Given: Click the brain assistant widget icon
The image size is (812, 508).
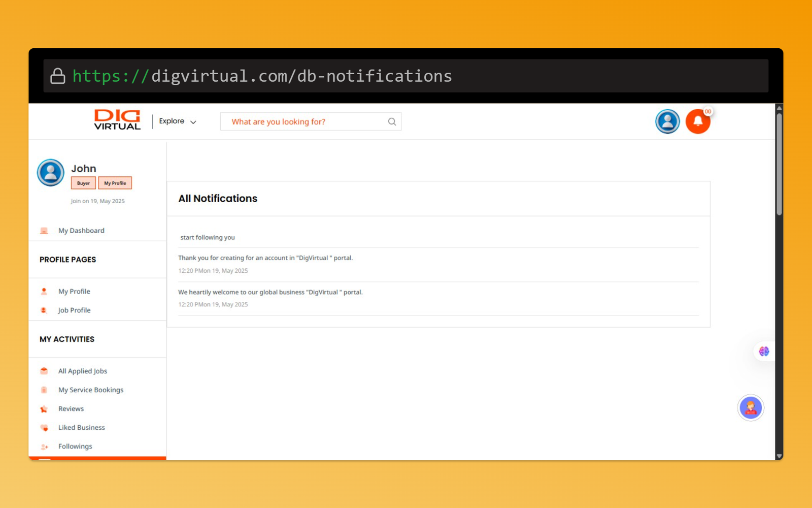Looking at the screenshot, I should tap(764, 351).
